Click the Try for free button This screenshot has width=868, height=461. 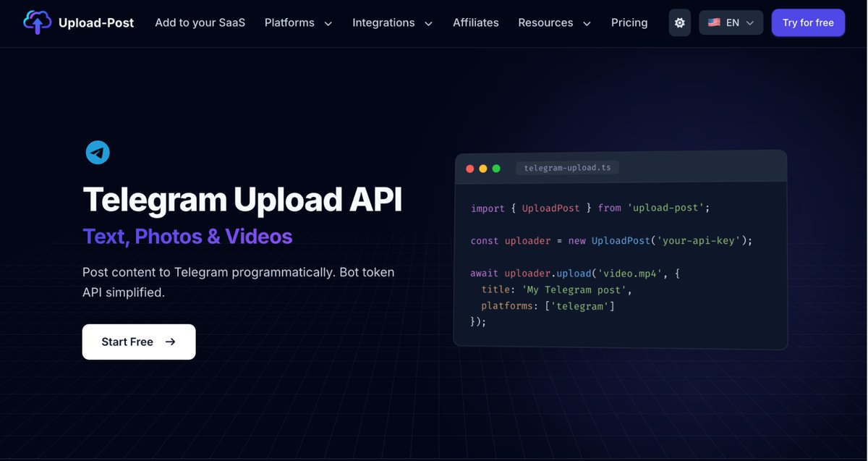point(808,22)
